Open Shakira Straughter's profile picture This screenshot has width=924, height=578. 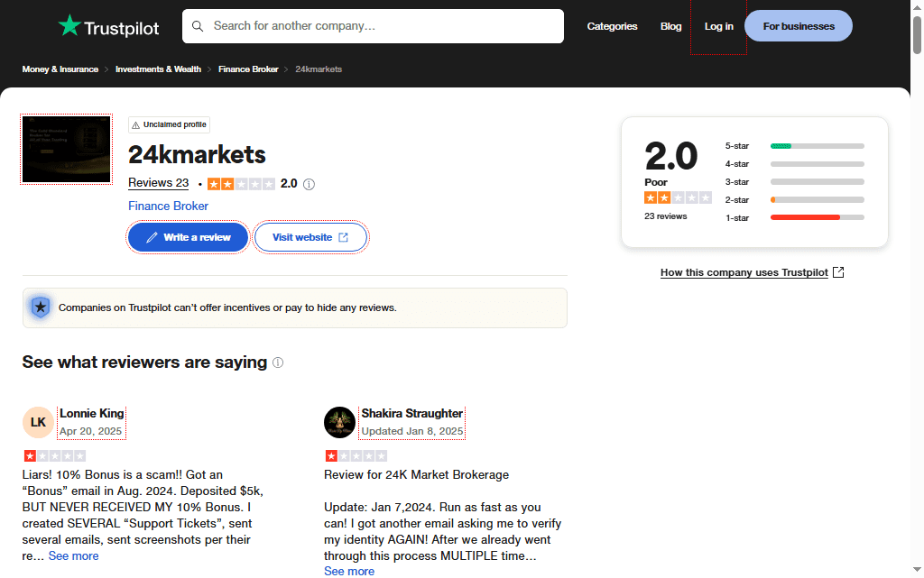[x=340, y=422]
